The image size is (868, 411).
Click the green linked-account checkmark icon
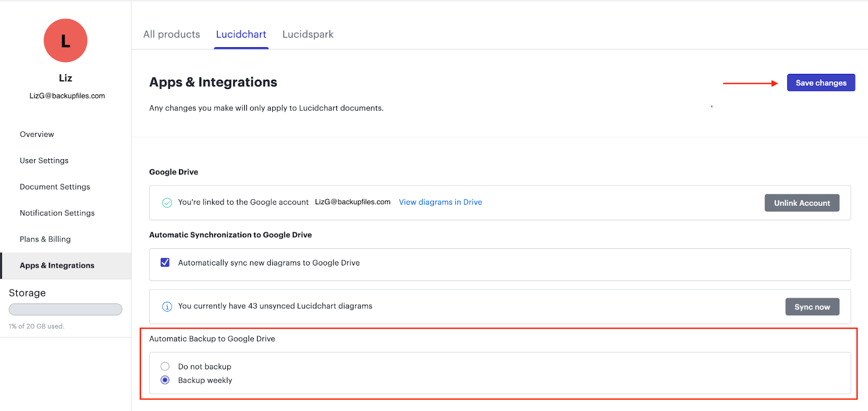167,203
